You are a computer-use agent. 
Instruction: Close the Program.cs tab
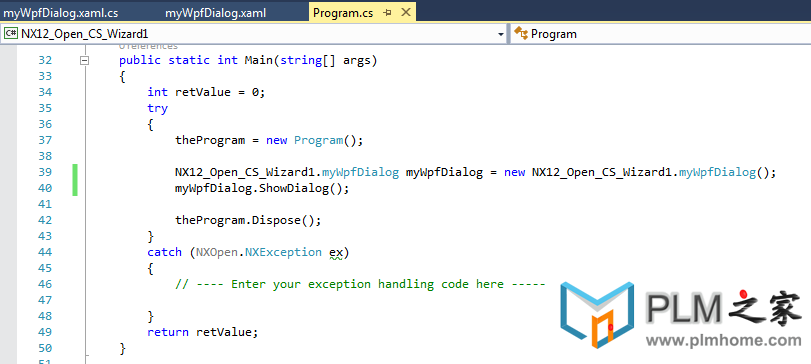407,12
